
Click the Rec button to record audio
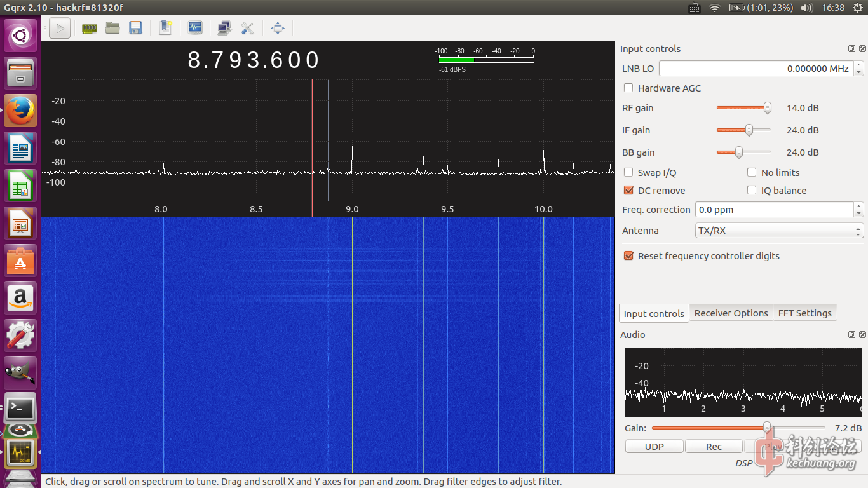(x=714, y=447)
